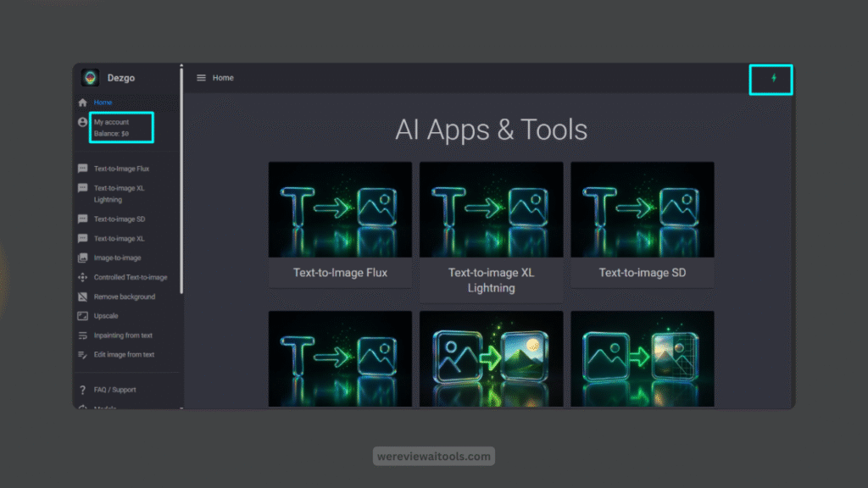This screenshot has width=868, height=488.
Task: Open the Text-to-Image Flux card thumbnail
Action: click(340, 209)
